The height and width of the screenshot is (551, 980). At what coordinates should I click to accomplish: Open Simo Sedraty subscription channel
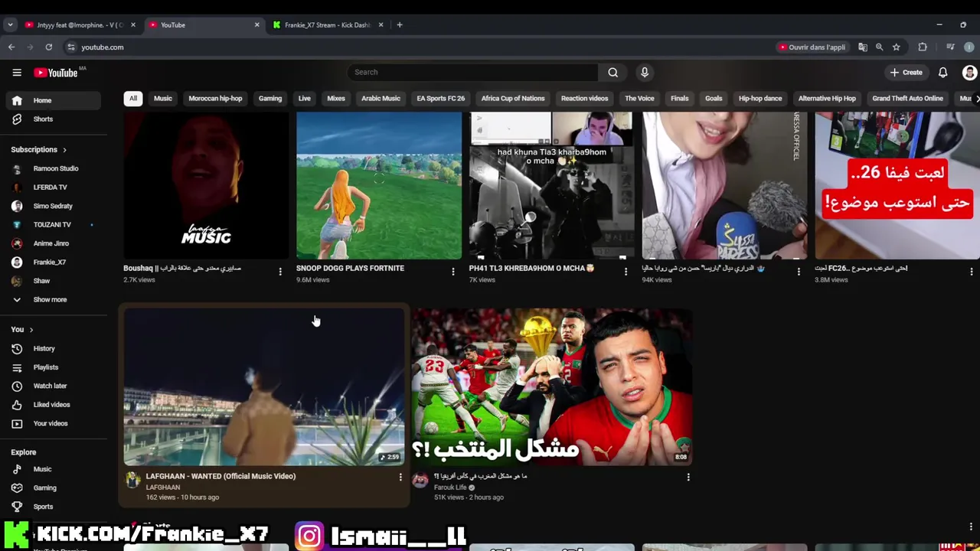53,206
